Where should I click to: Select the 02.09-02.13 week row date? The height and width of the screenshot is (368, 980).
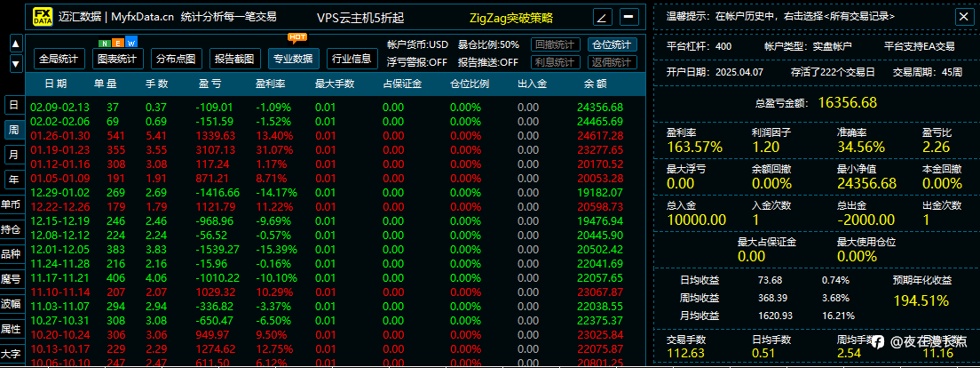pyautogui.click(x=59, y=108)
